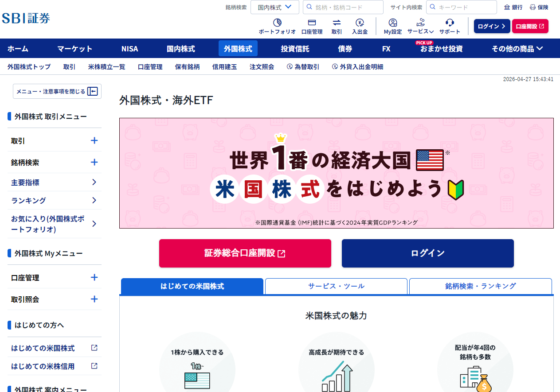Click the 銀行 icon at top right
The width and height of the screenshot is (560, 392).
(x=508, y=7)
